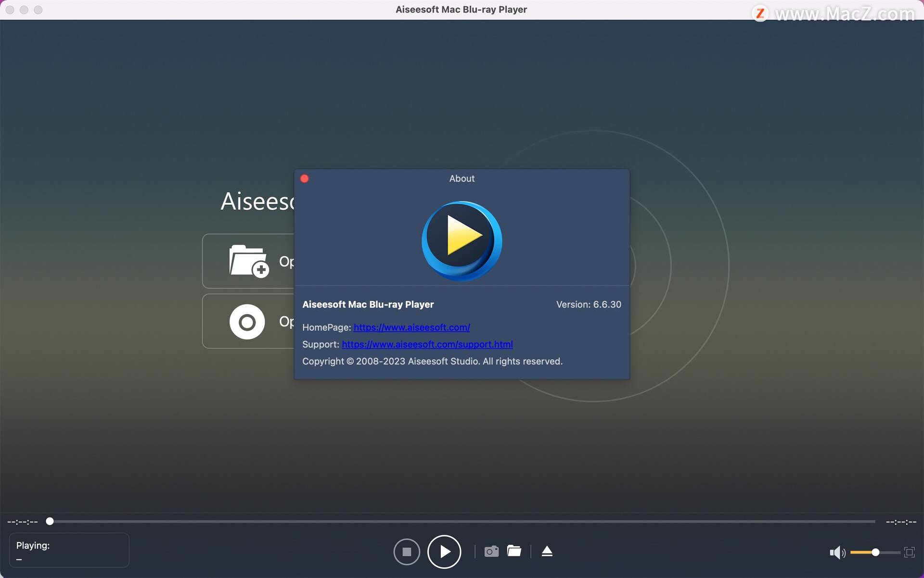Image resolution: width=924 pixels, height=578 pixels.
Task: Click the Open Disc button with disc icon
Action: point(248,321)
